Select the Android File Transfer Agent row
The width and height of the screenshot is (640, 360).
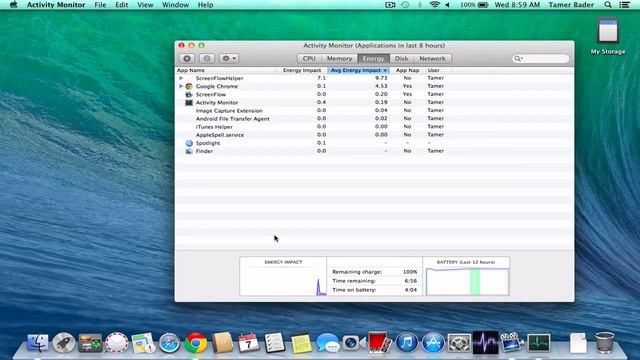[374, 119]
